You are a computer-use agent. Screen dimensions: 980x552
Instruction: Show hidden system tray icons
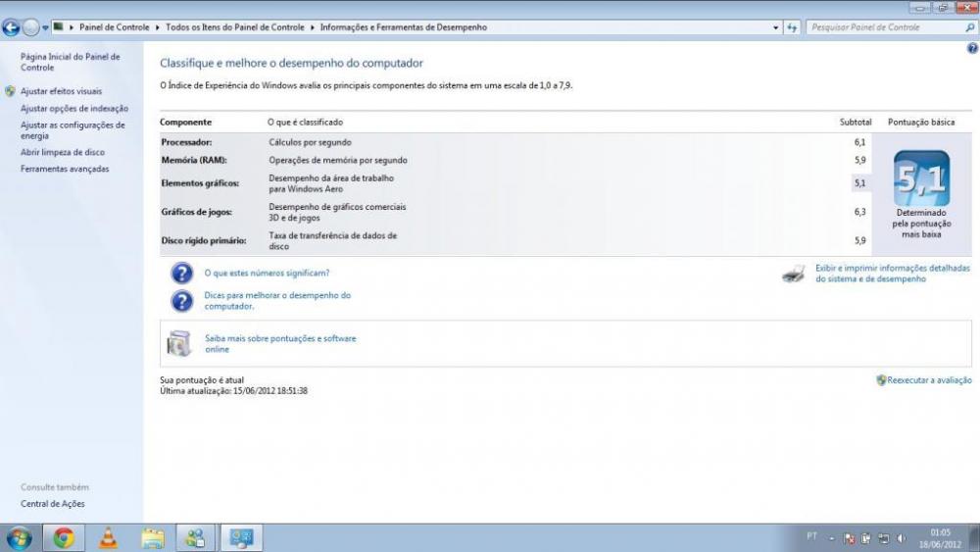click(x=831, y=538)
